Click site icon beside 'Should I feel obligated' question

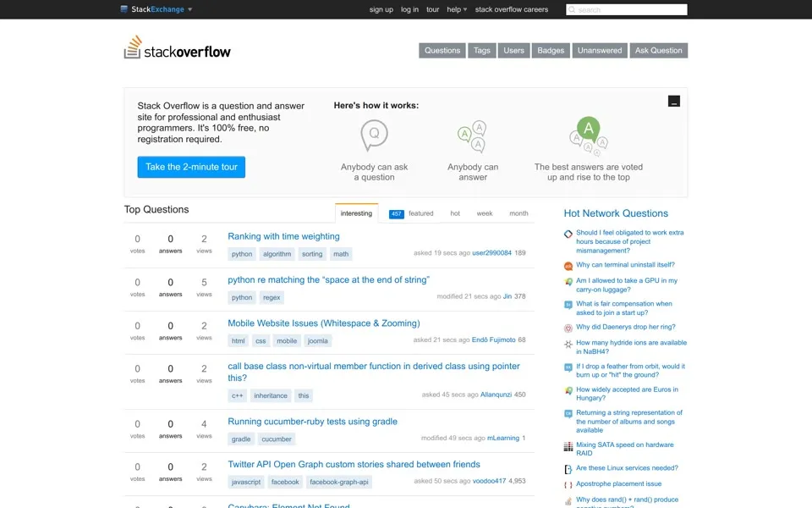pos(568,234)
